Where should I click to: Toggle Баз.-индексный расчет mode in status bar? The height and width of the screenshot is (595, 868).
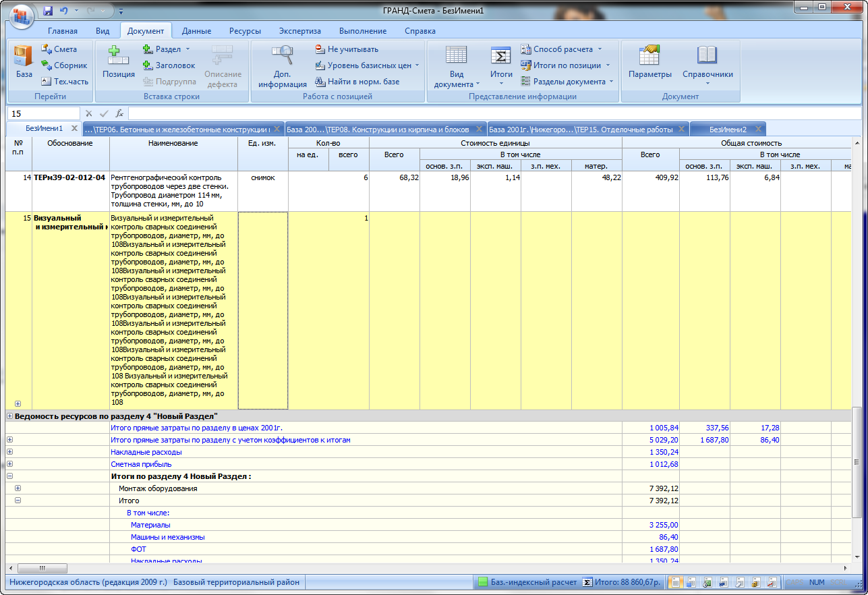pyautogui.click(x=527, y=582)
